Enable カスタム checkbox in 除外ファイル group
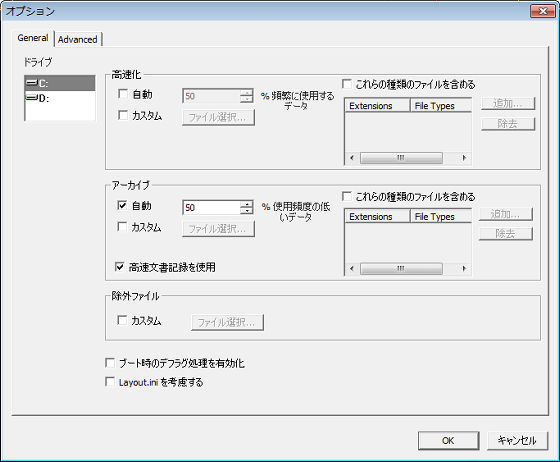 coord(122,320)
